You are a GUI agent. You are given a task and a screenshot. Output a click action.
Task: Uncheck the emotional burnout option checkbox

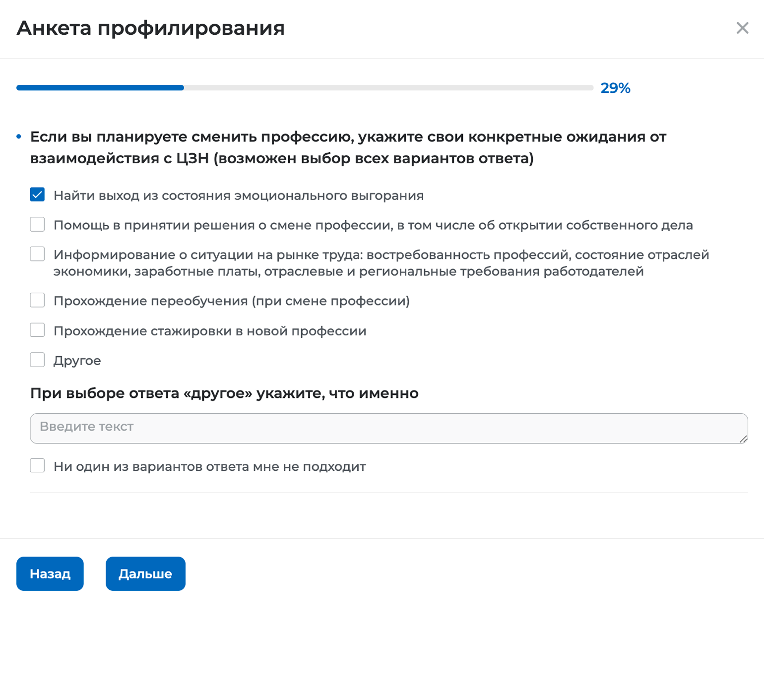37,194
